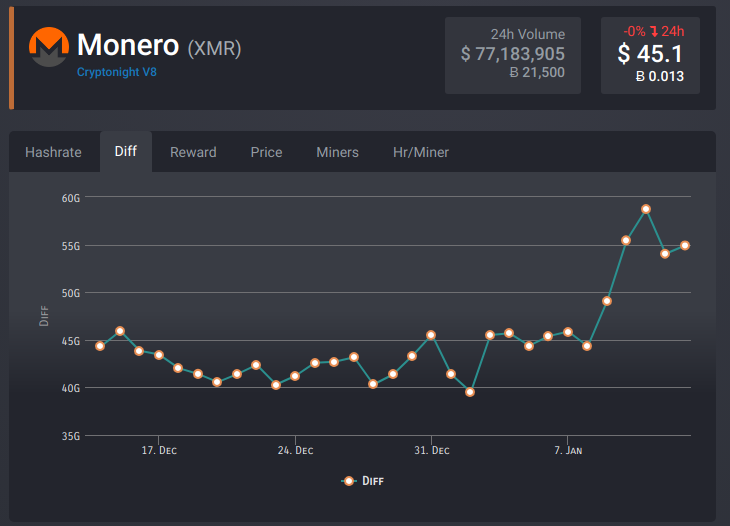Click the 35G y-axis label
Screen dimensions: 730x526
pos(71,436)
